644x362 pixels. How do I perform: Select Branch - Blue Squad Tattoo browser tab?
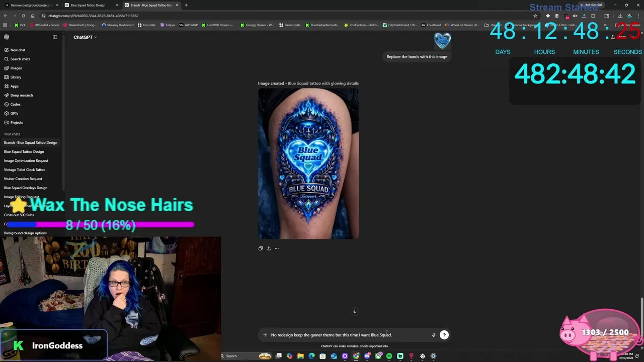tap(151, 5)
